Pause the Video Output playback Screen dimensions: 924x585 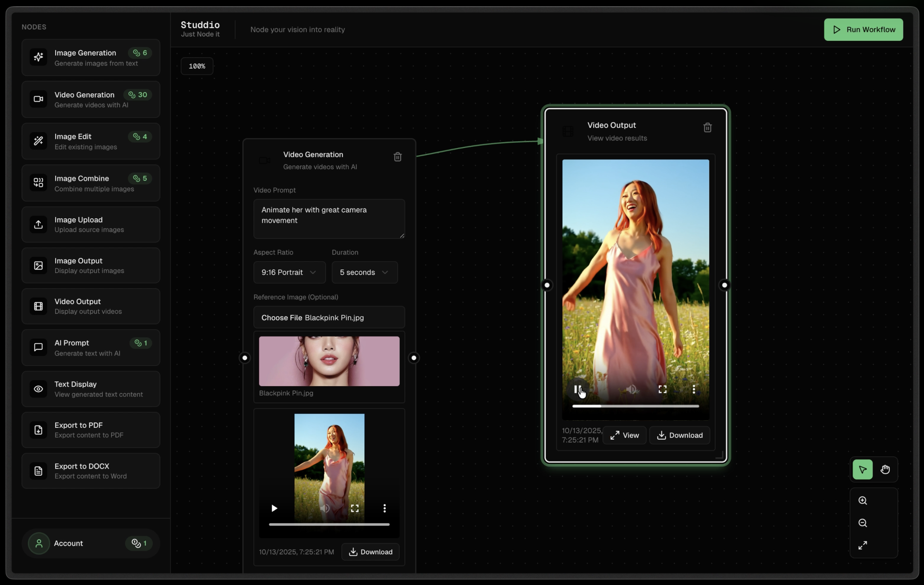pos(577,389)
